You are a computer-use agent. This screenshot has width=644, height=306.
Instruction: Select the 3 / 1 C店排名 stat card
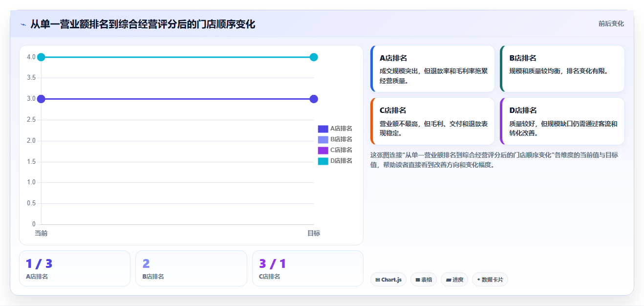(308, 268)
